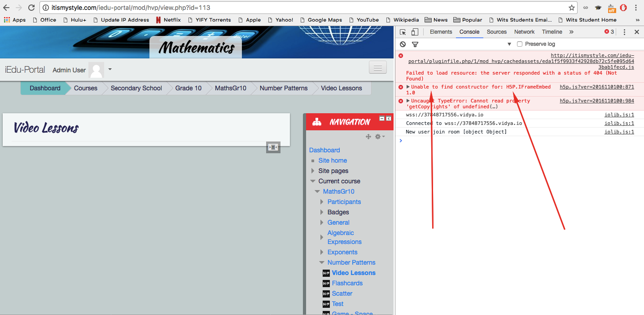Toggle the Preserve log checkbox

(x=520, y=44)
